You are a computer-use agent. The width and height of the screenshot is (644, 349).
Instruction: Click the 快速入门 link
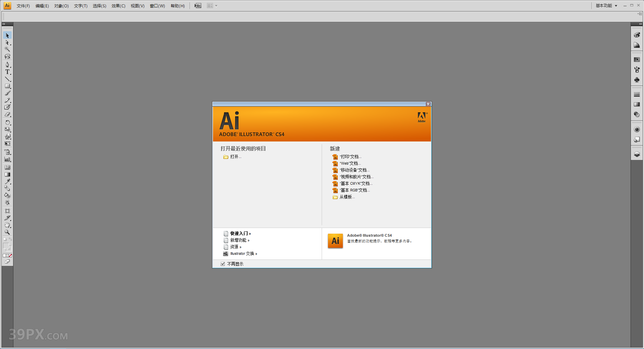click(x=239, y=233)
